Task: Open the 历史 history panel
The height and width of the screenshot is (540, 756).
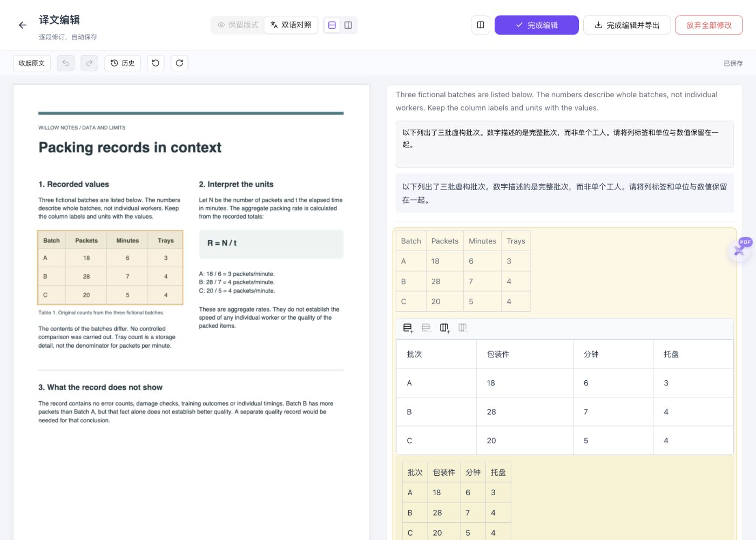Action: [123, 63]
